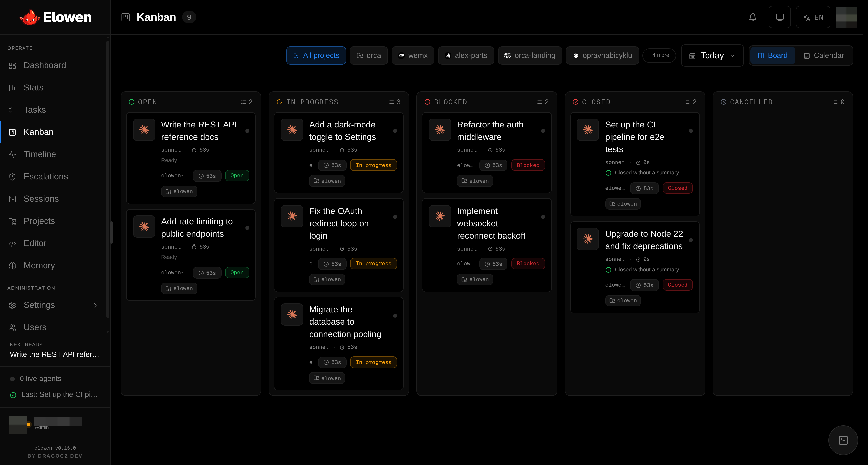Image resolution: width=868 pixels, height=465 pixels.
Task: Click Last: Set up the CI pipeline status
Action: click(x=54, y=394)
